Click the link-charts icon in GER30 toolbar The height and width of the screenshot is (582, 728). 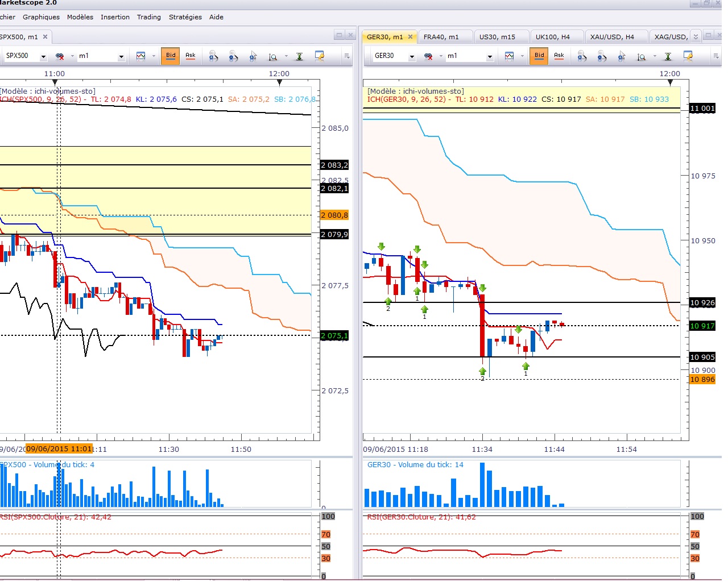coord(428,56)
